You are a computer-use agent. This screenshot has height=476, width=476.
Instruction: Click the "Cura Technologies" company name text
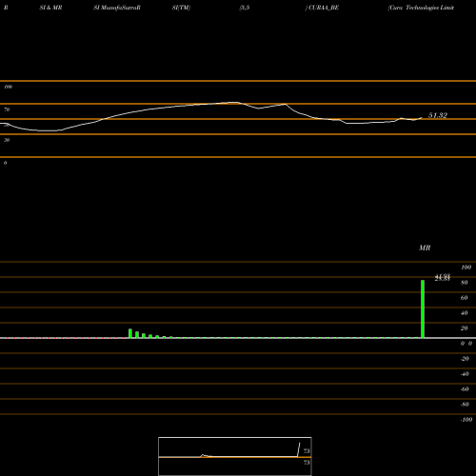click(x=414, y=8)
